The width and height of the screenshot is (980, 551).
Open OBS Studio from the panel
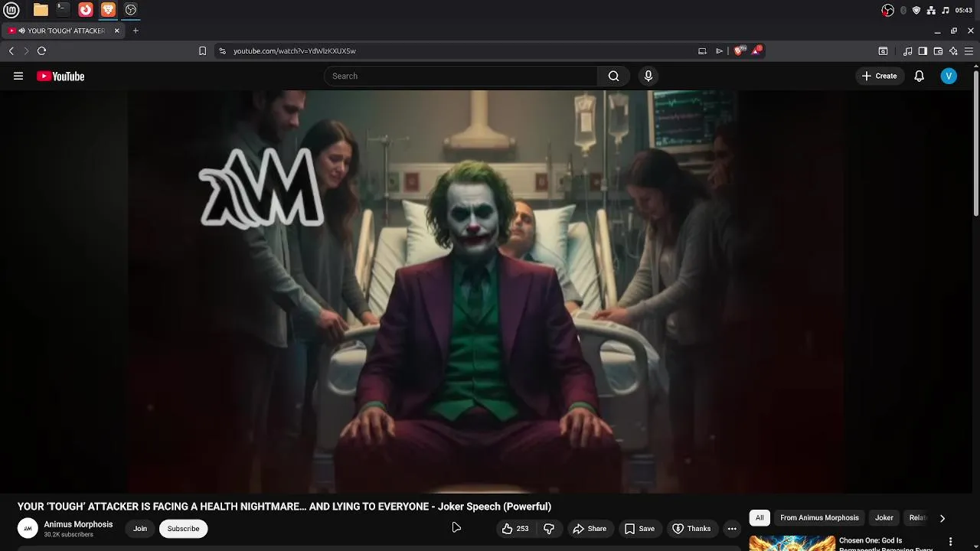[131, 10]
